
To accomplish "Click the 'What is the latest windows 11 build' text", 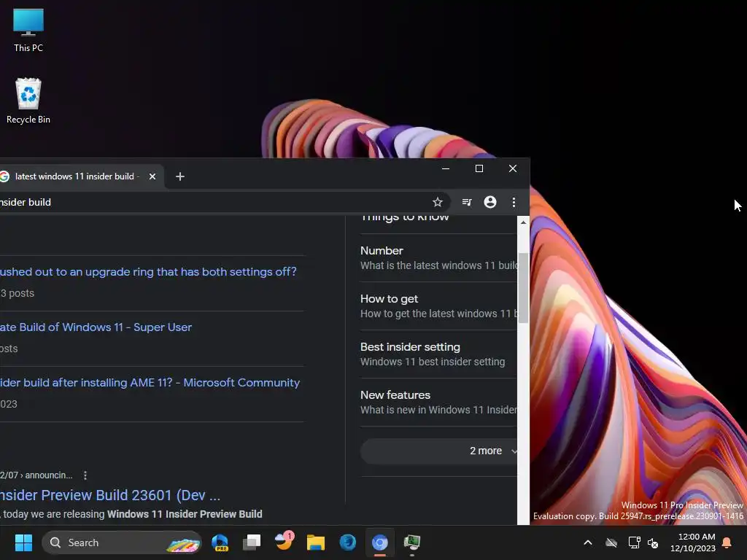I will (x=438, y=265).
